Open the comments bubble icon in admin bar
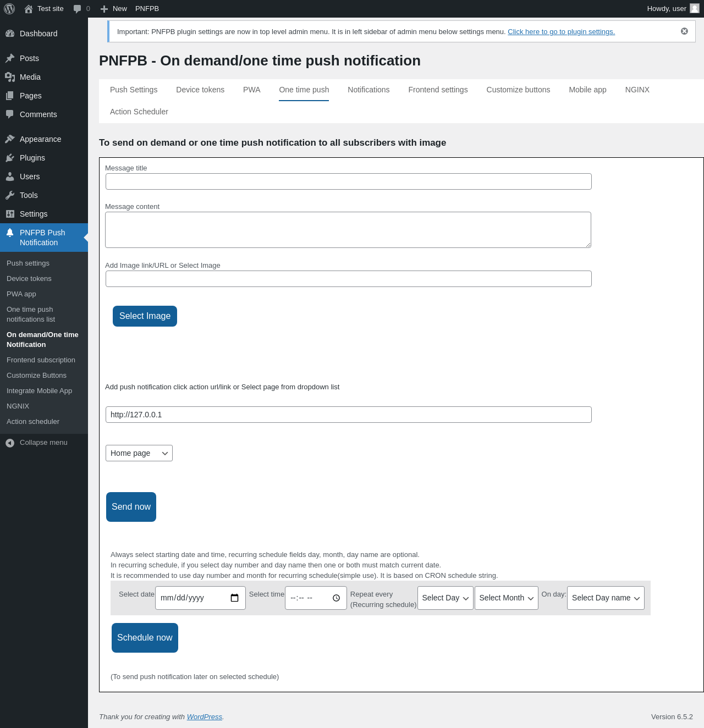 (77, 9)
